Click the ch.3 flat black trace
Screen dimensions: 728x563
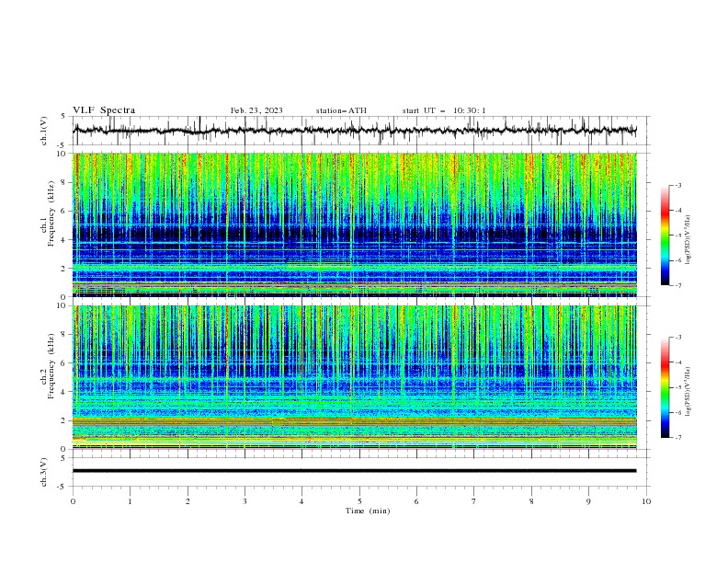pos(355,471)
